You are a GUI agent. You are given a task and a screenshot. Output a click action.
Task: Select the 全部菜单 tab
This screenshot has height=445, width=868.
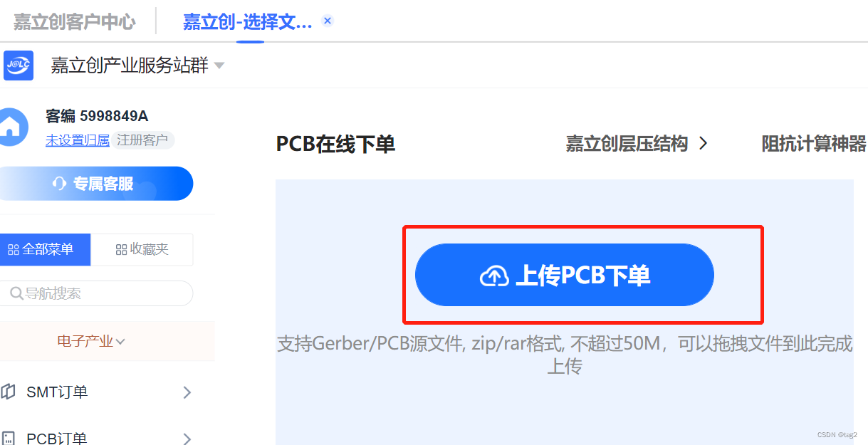coord(46,250)
